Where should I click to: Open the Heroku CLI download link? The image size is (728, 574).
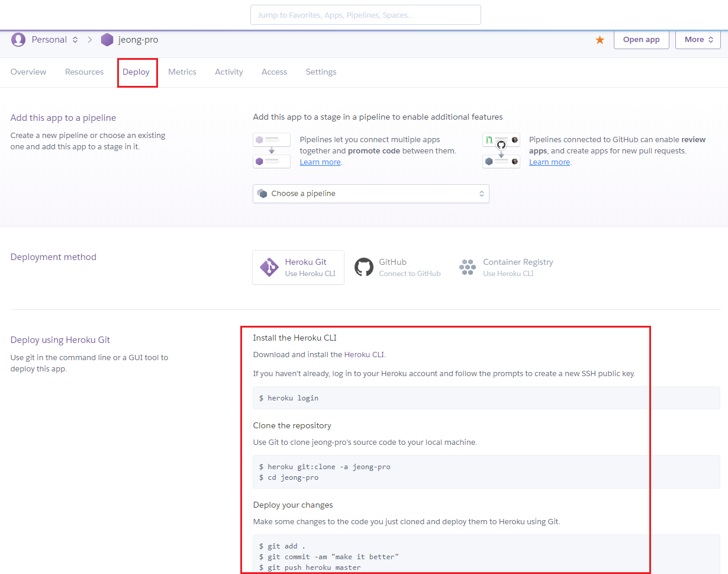(364, 354)
